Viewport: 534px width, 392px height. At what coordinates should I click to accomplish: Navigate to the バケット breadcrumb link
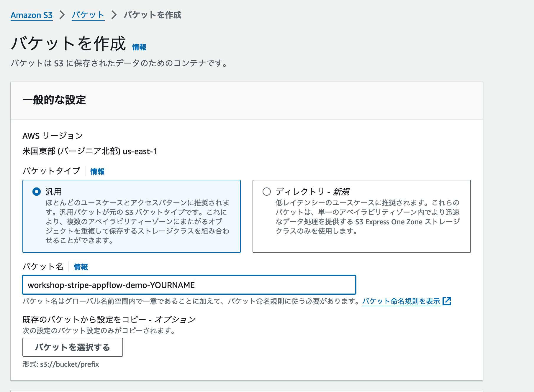point(88,15)
